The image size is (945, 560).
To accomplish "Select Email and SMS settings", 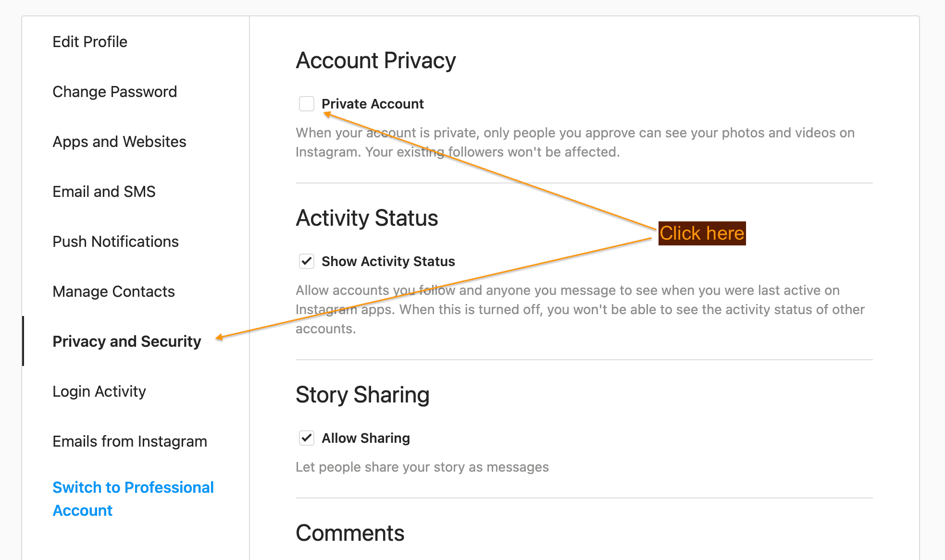I will [x=104, y=192].
